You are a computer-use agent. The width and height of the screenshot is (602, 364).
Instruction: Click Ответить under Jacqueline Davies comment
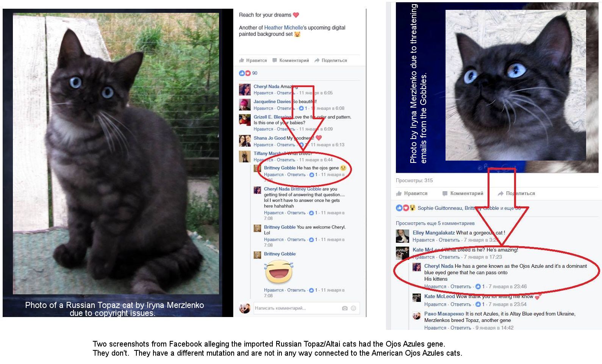point(286,108)
